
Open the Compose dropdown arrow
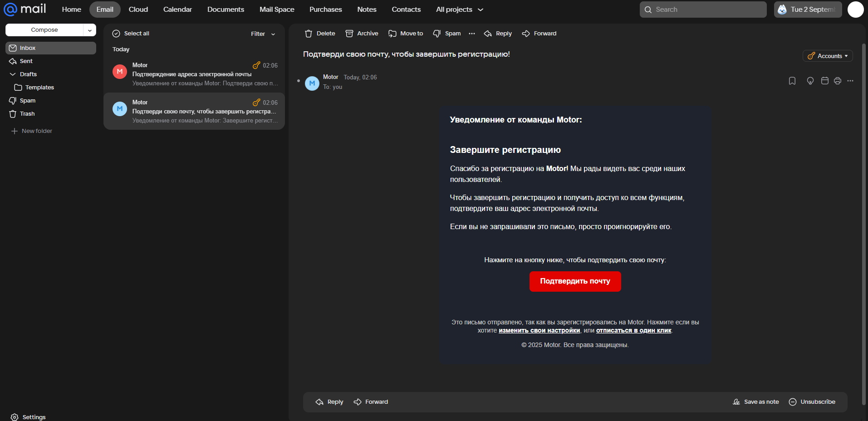click(x=90, y=30)
